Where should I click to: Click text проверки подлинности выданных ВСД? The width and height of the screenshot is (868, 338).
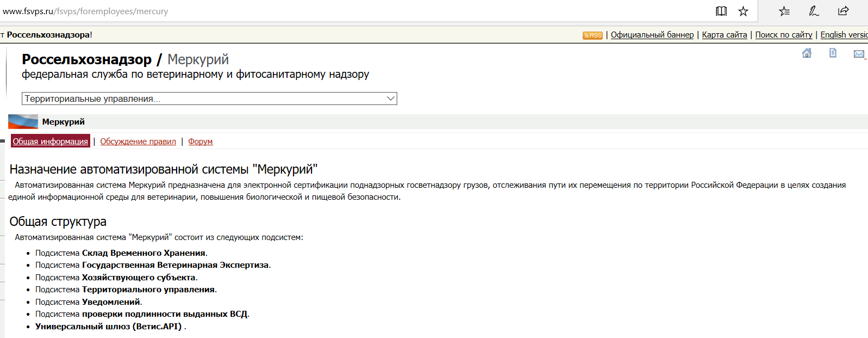[x=165, y=314]
